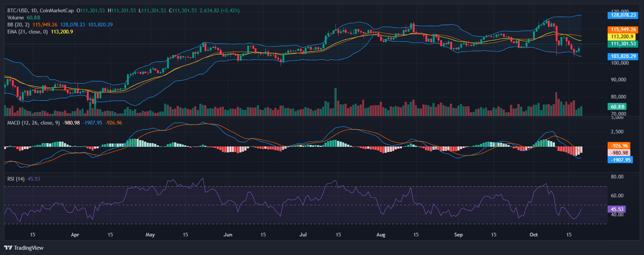Click the blue -1907.95 MACD value tag
Viewport: 644px width, 255px height.
pos(621,160)
